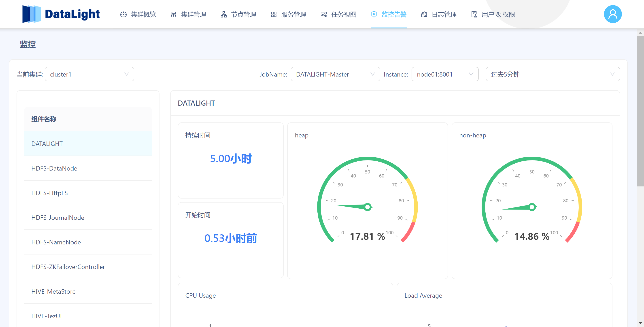Select HDFS-ZKFailoverController component
644x327 pixels.
[x=88, y=267]
